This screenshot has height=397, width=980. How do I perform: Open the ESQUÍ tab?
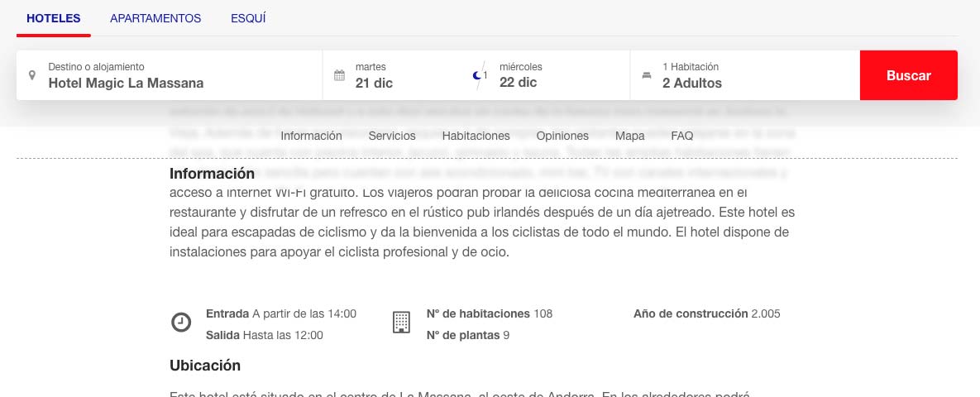point(248,19)
